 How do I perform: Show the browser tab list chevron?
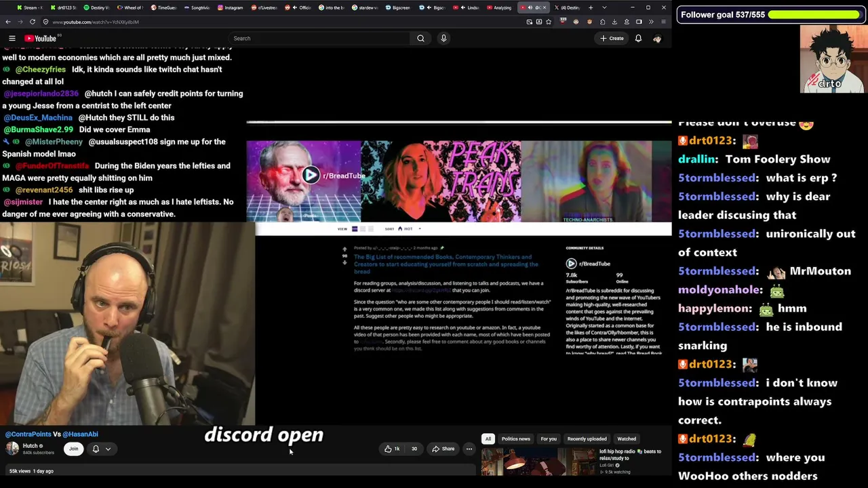click(x=604, y=7)
